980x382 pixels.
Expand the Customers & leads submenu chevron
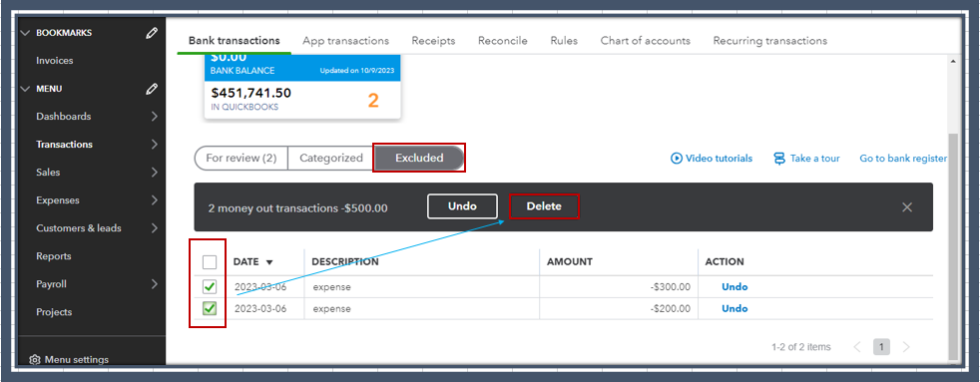click(x=155, y=228)
